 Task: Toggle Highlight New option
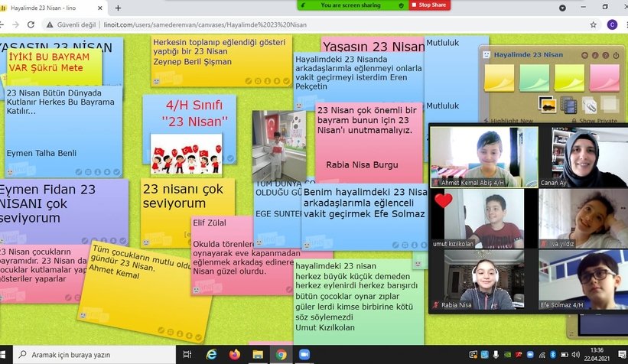click(509, 121)
